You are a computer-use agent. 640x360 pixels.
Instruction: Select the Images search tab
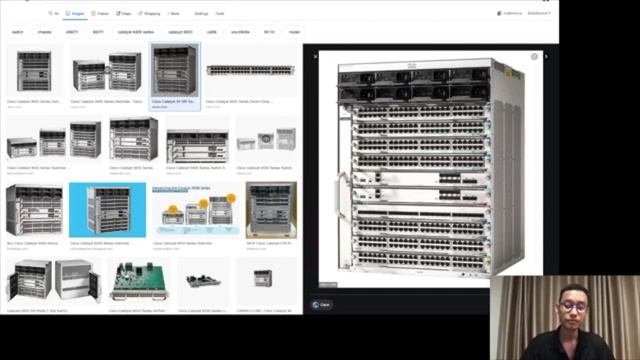75,13
